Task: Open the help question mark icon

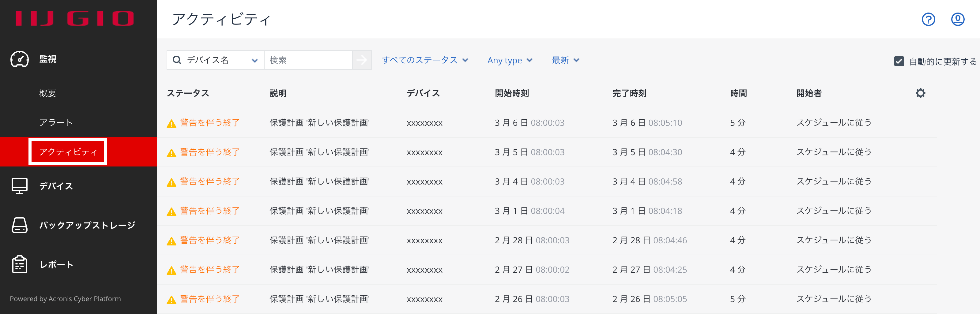Action: coord(928,19)
